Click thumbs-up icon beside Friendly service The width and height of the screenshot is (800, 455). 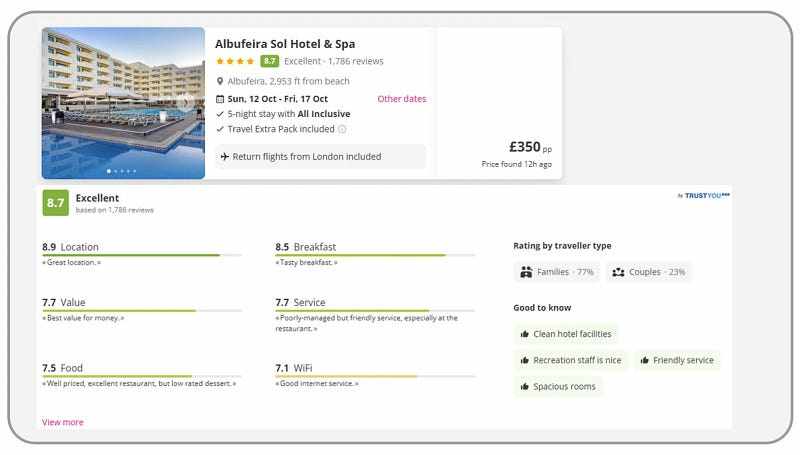point(644,360)
